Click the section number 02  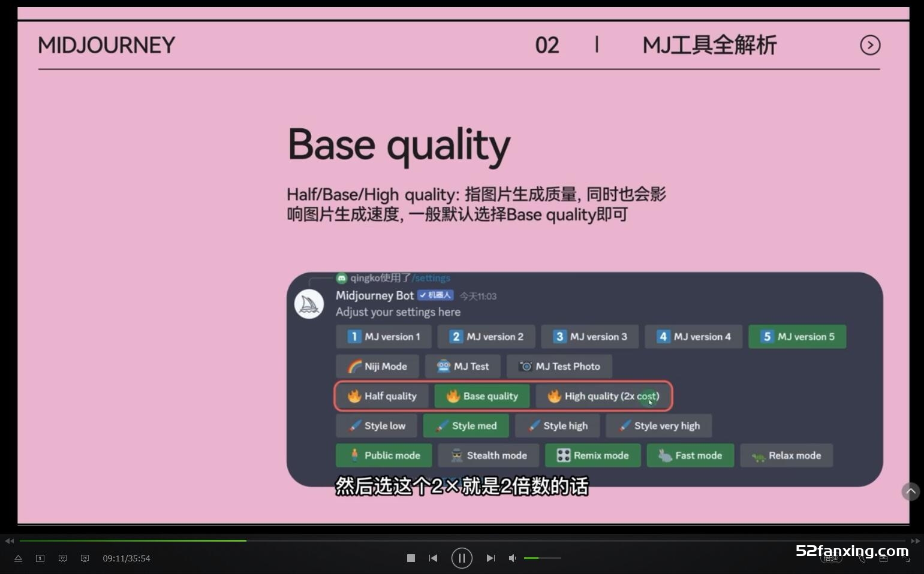(547, 46)
